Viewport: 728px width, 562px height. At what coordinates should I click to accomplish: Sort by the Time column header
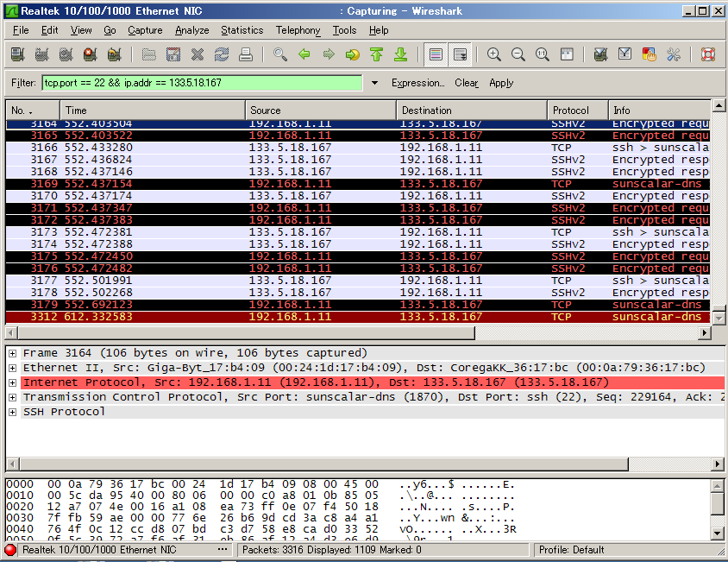tap(153, 111)
